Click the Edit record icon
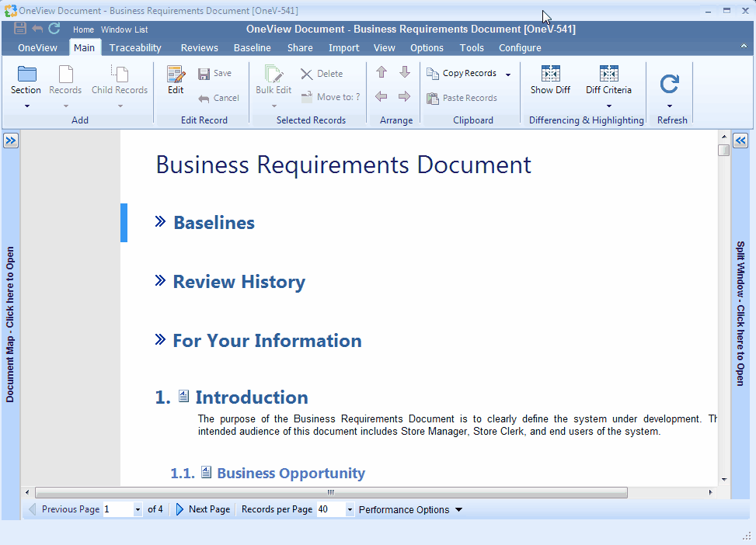756x545 pixels. click(176, 75)
